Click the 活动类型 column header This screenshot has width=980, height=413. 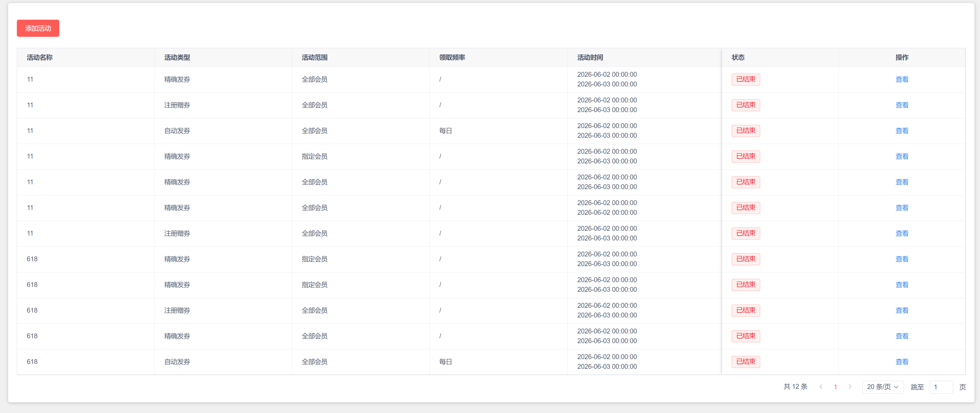pyautogui.click(x=177, y=58)
